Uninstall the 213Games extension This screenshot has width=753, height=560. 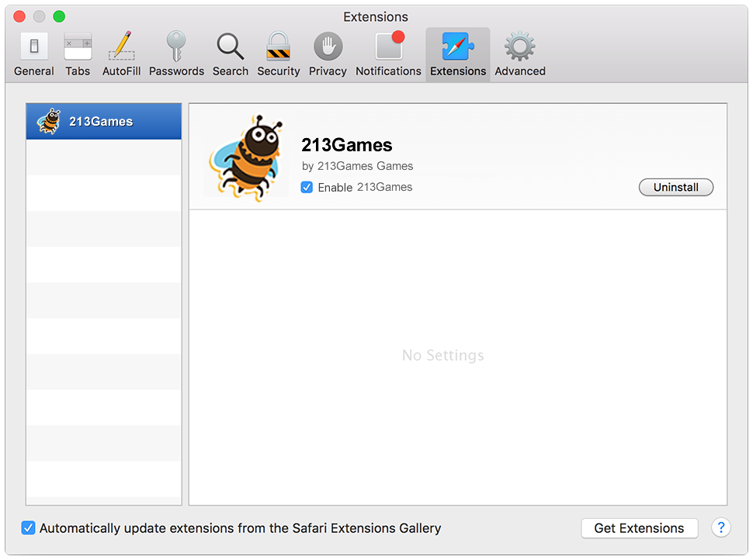(x=675, y=187)
